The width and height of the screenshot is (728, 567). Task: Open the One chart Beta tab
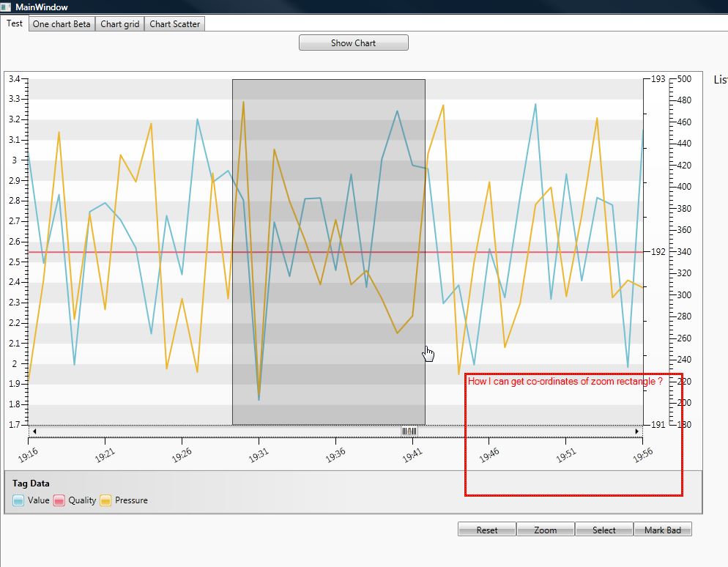[x=62, y=24]
